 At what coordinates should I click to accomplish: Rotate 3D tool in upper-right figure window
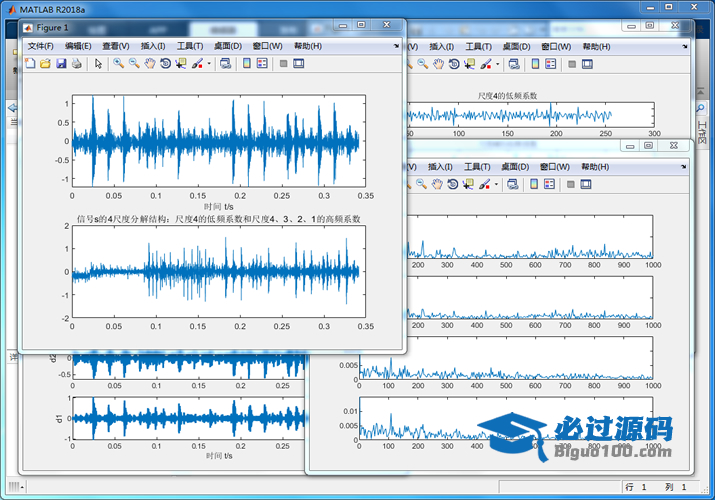coord(454,64)
